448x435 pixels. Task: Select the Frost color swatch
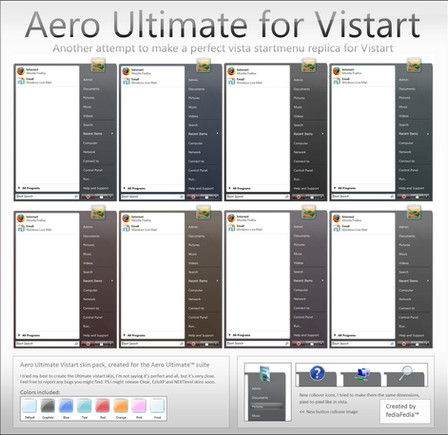pos(157,406)
